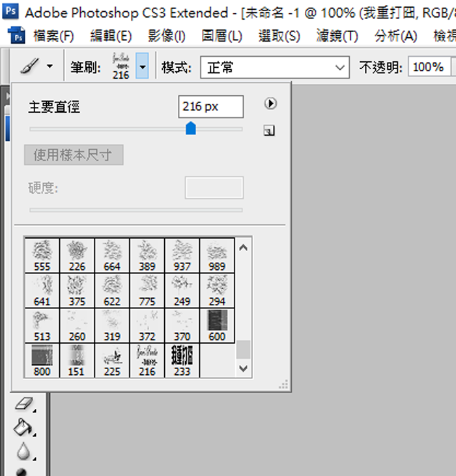456x476 pixels.
Task: Select brush preset 555
Action: (x=42, y=256)
